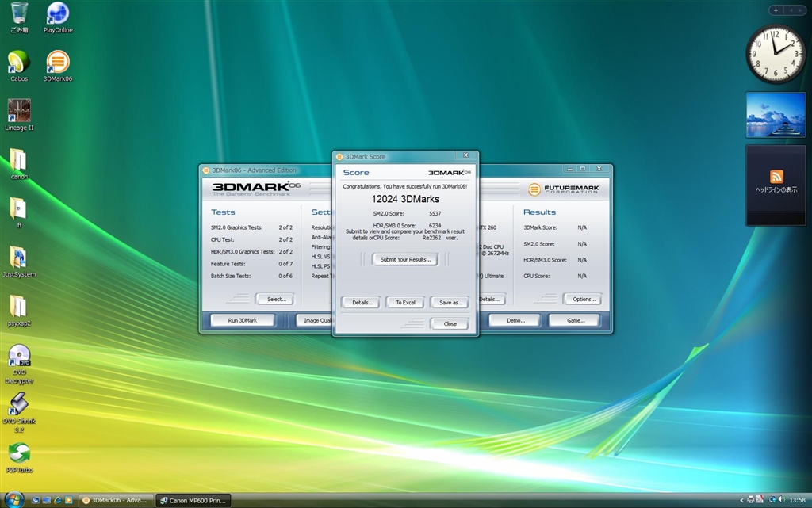Open the Recycle Bin desktop icon
This screenshot has height=508, width=812.
(x=19, y=13)
